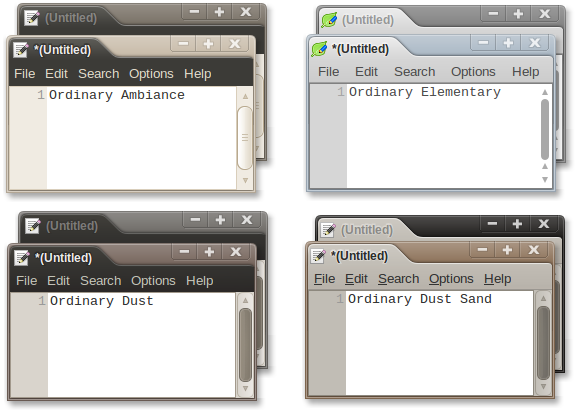Open Search menu in Ordinary Dust Sand window
Viewport: 580px width, 415px height.
(x=399, y=279)
